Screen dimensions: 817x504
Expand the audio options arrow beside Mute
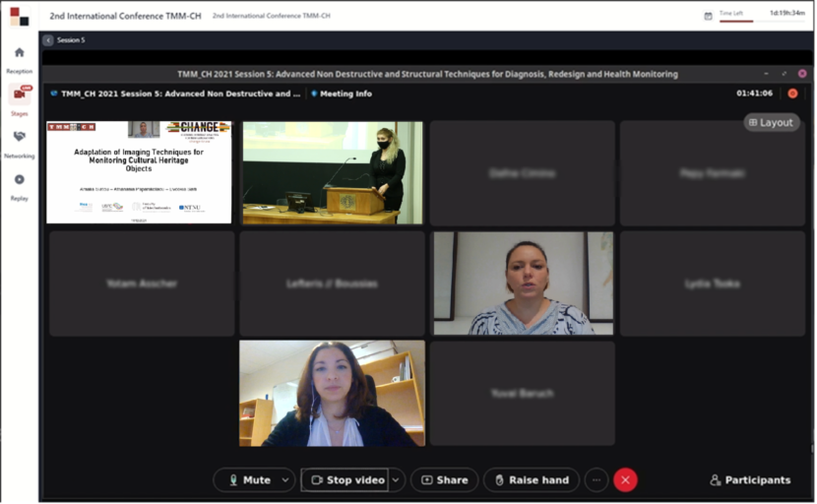[285, 480]
